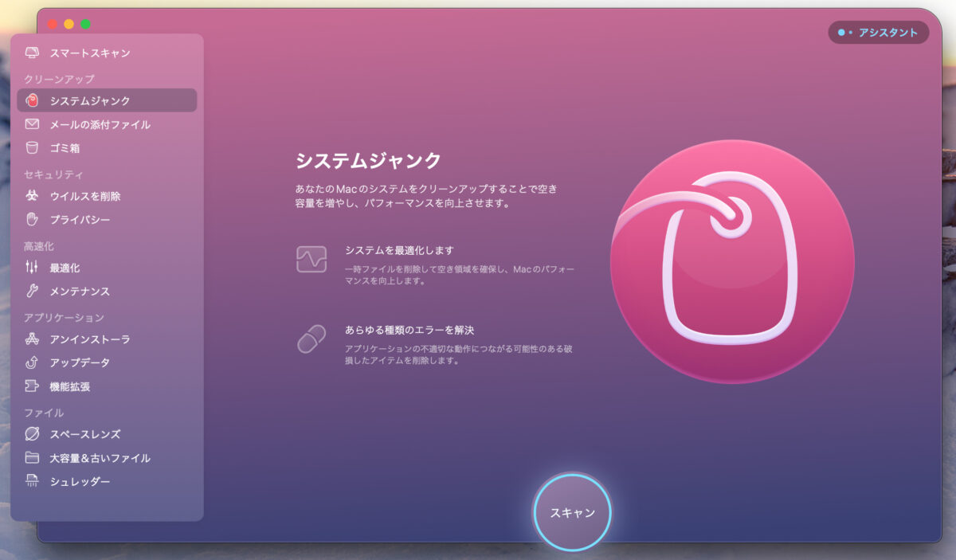The height and width of the screenshot is (560, 956).
Task: Click the uninstaller icon
Action: point(32,339)
